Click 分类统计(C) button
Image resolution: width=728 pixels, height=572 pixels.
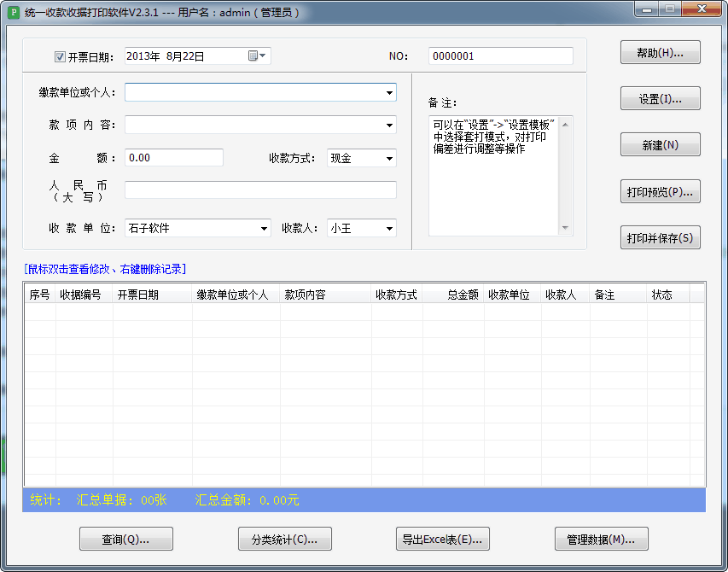tap(284, 539)
